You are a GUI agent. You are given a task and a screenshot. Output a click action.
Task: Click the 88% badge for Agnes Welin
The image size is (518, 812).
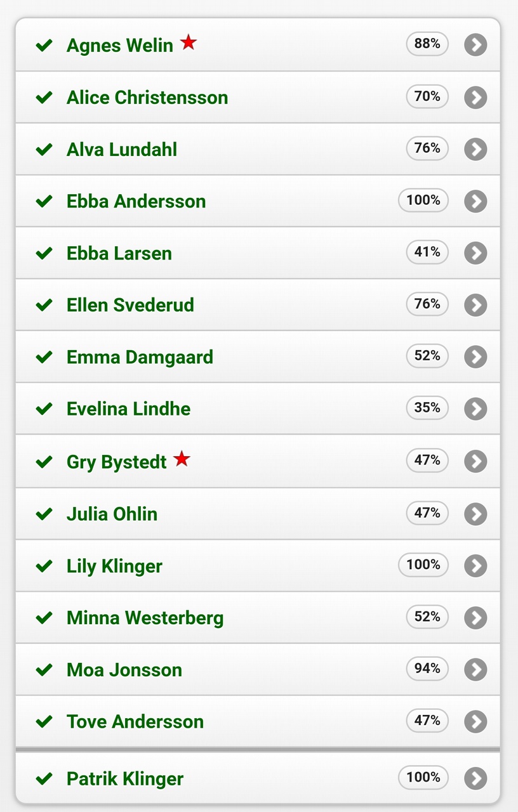tap(427, 44)
